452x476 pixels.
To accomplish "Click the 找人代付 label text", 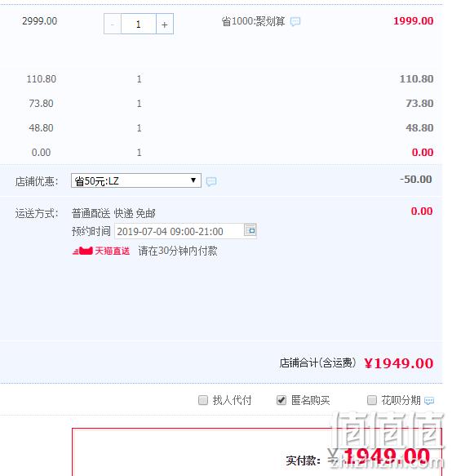I will pyautogui.click(x=232, y=400).
